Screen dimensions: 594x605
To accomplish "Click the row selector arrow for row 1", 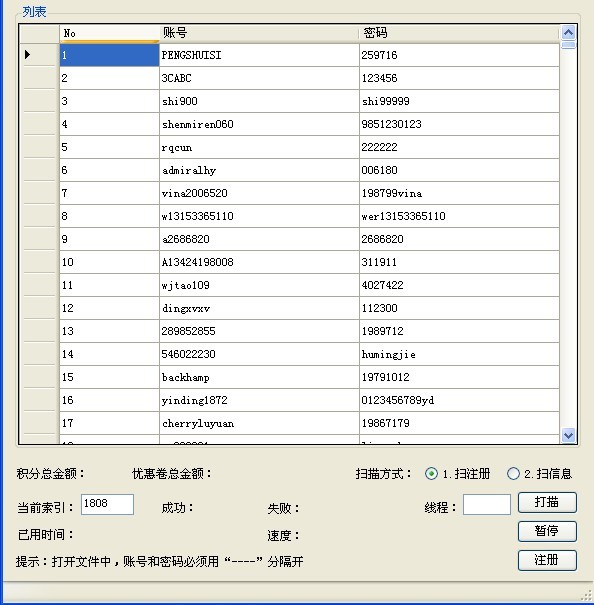I will (x=39, y=55).
